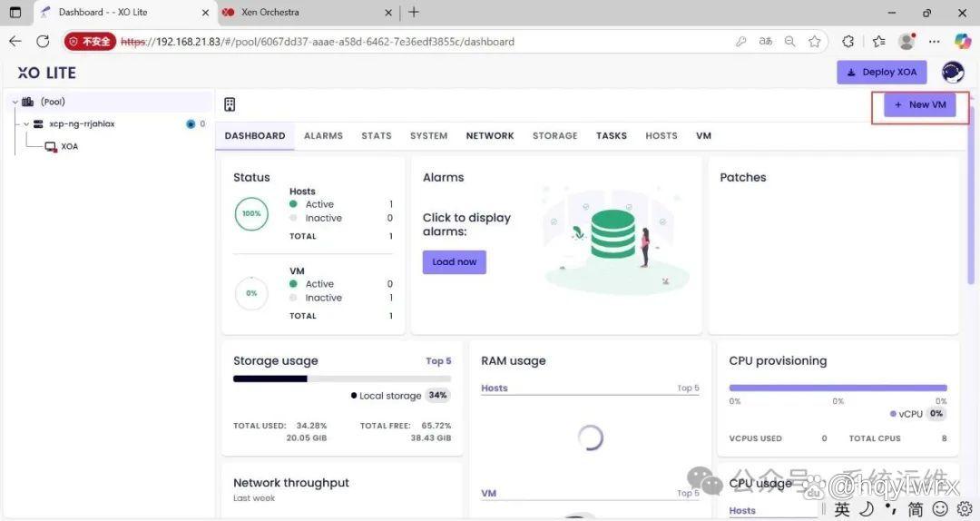The image size is (980, 521).
Task: Click the xcp-ng-rrjahlax host server icon
Action: pos(38,123)
